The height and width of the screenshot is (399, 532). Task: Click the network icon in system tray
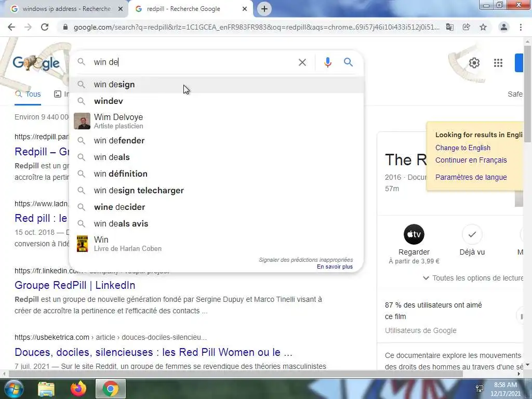pyautogui.click(x=480, y=389)
